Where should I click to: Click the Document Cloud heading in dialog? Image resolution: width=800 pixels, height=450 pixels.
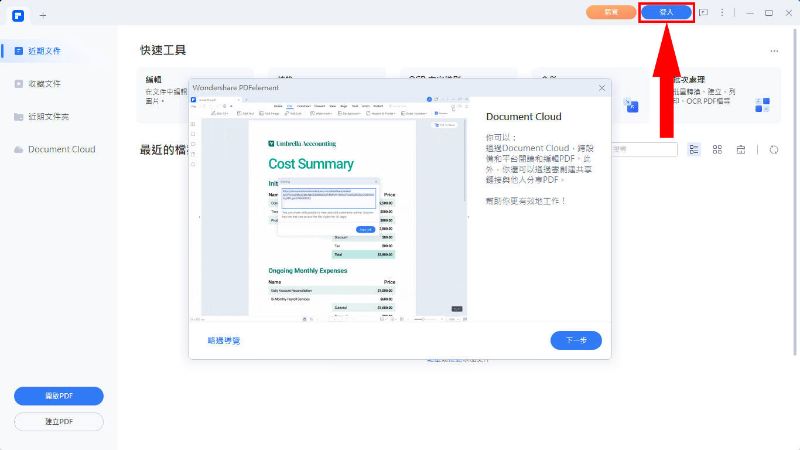[523, 117]
